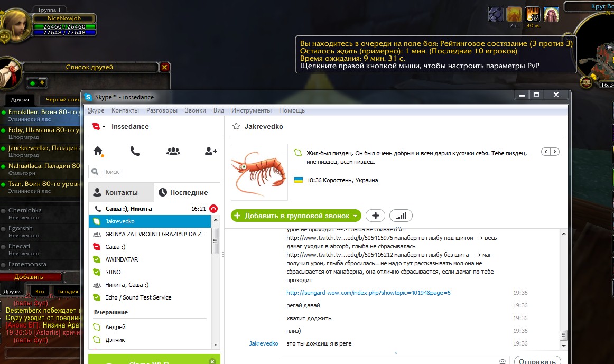
Task: Select contact Дэнчик
Action: 150,340
